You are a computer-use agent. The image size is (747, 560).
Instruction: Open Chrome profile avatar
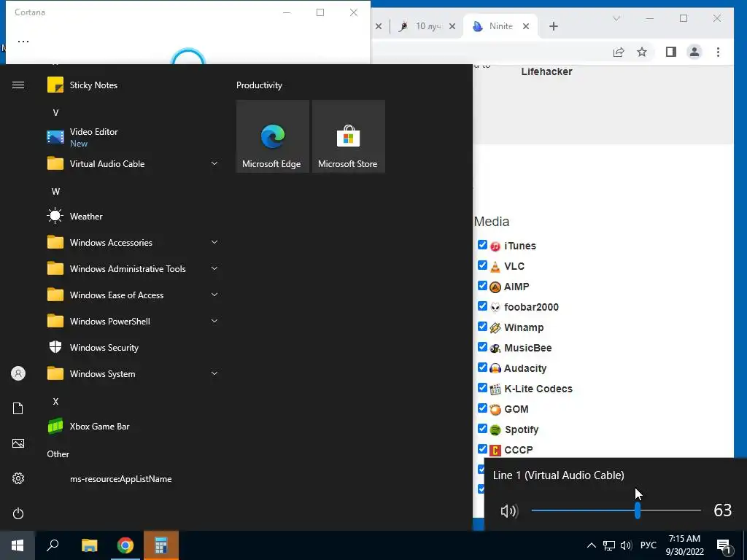(694, 52)
